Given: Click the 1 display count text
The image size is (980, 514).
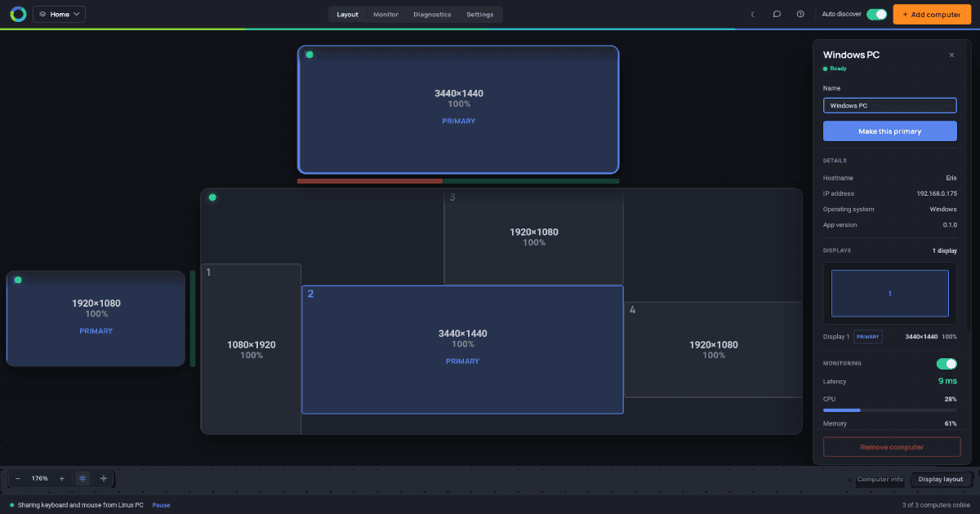Looking at the screenshot, I should point(945,250).
